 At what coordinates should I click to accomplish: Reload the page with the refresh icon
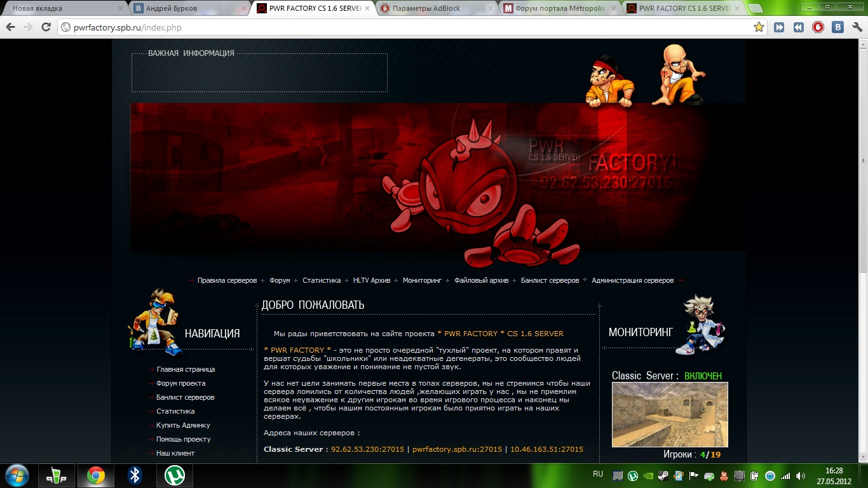coord(46,27)
